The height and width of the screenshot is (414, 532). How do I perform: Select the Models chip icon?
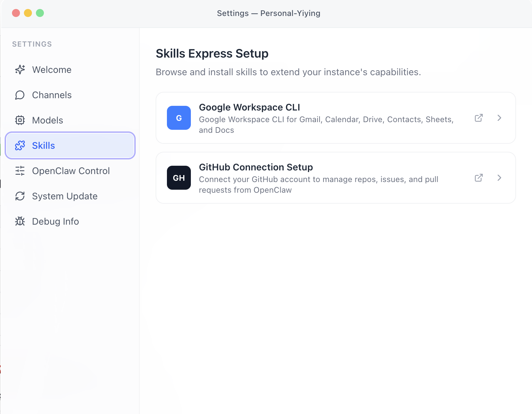(x=20, y=120)
